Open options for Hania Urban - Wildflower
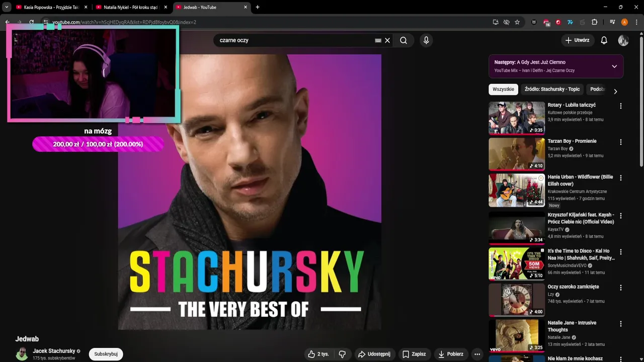 click(x=620, y=178)
